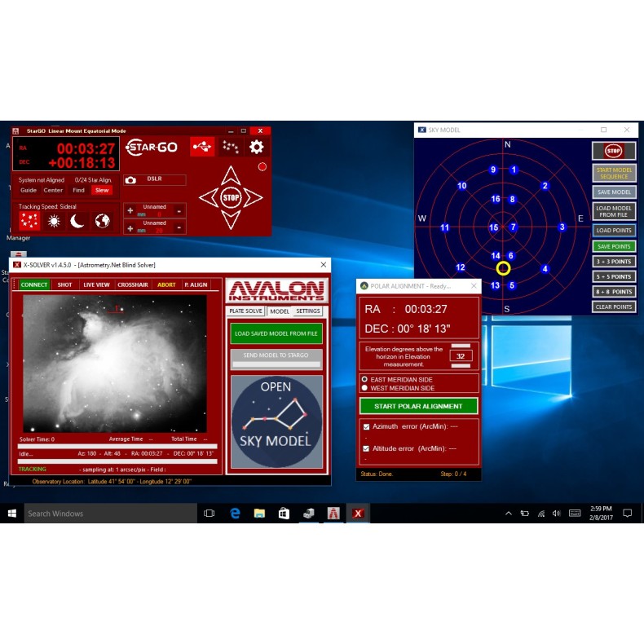Select West Meridian Side radio button
644x644 pixels.
364,388
